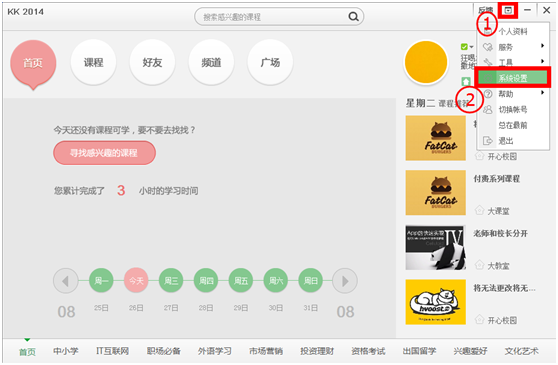Select 切换帐号 menu item
558x365 pixels.
tap(513, 110)
